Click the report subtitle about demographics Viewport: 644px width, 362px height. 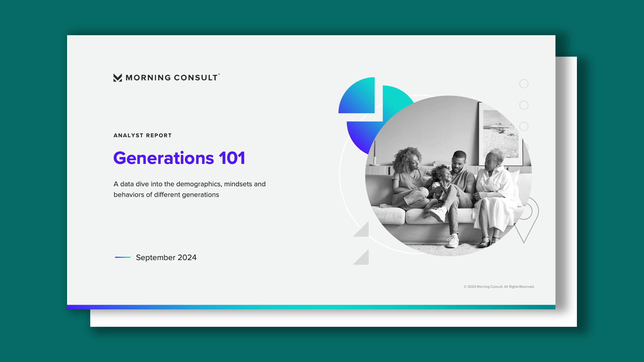pos(190,189)
